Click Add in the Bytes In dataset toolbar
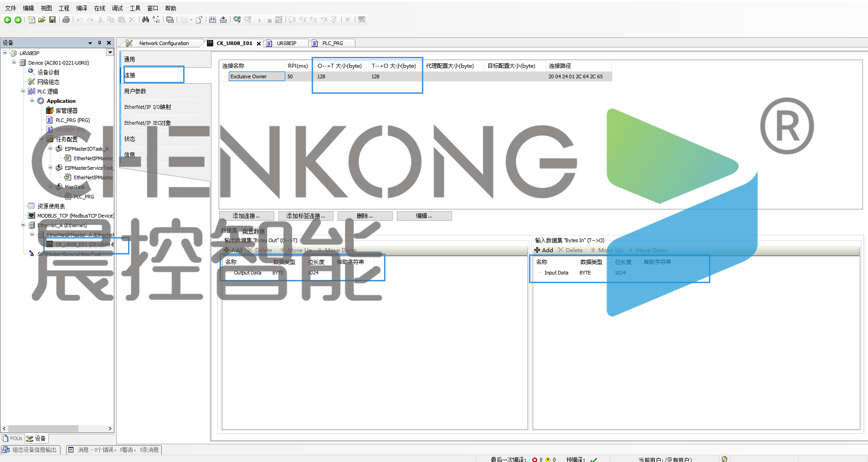 544,250
